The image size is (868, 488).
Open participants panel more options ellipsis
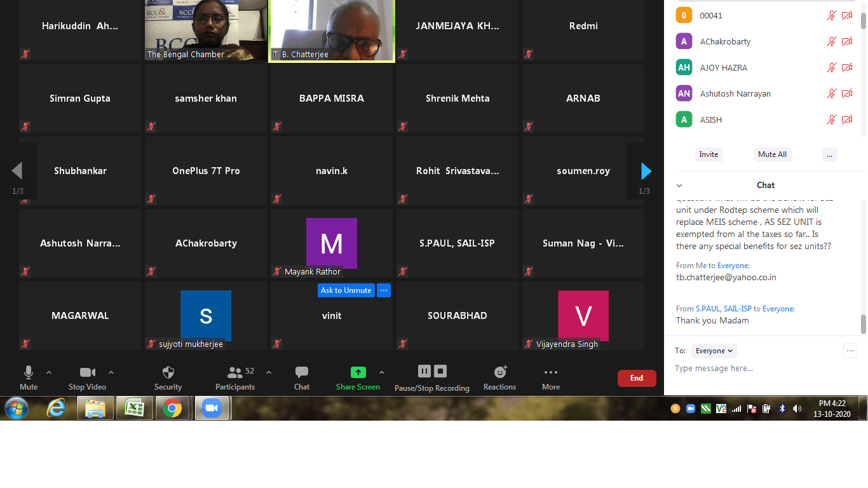tap(829, 154)
